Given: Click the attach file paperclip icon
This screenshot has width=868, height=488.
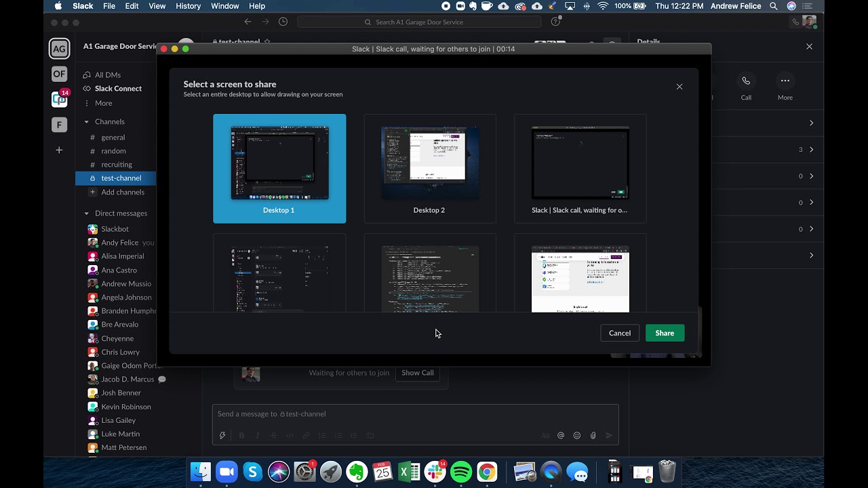Looking at the screenshot, I should [593, 436].
